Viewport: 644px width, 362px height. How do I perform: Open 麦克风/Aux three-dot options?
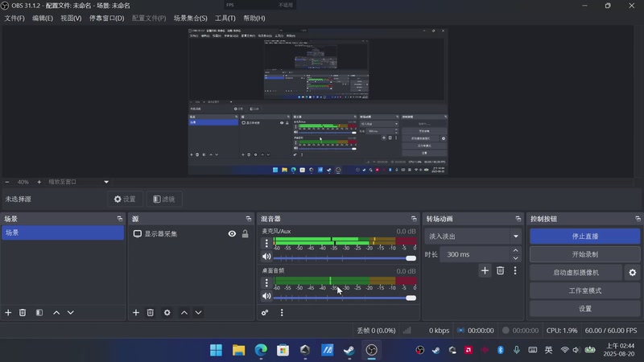pos(266,243)
